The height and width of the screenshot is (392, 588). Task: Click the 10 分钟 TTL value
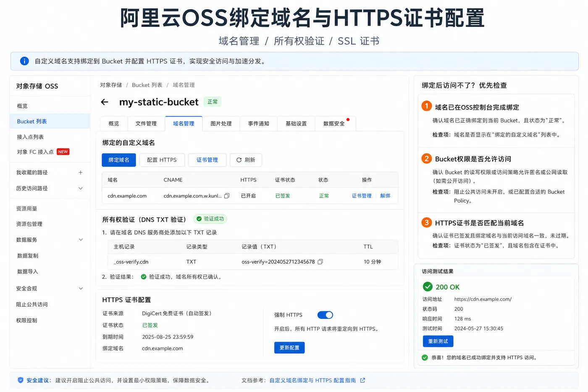pyautogui.click(x=373, y=262)
